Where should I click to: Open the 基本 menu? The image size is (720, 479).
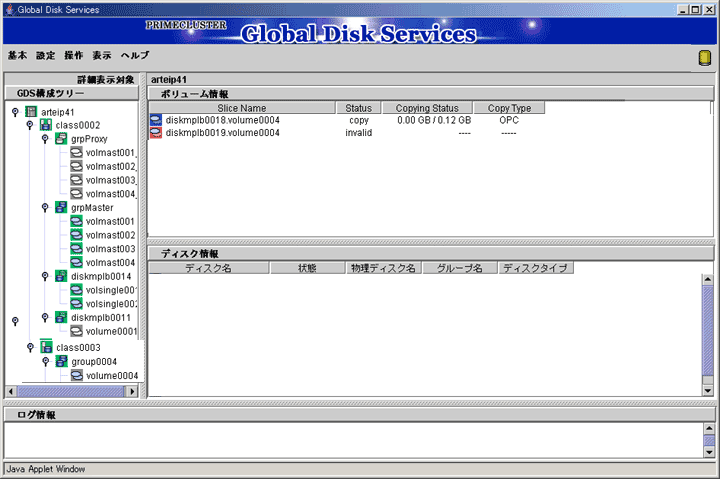pyautogui.click(x=17, y=55)
